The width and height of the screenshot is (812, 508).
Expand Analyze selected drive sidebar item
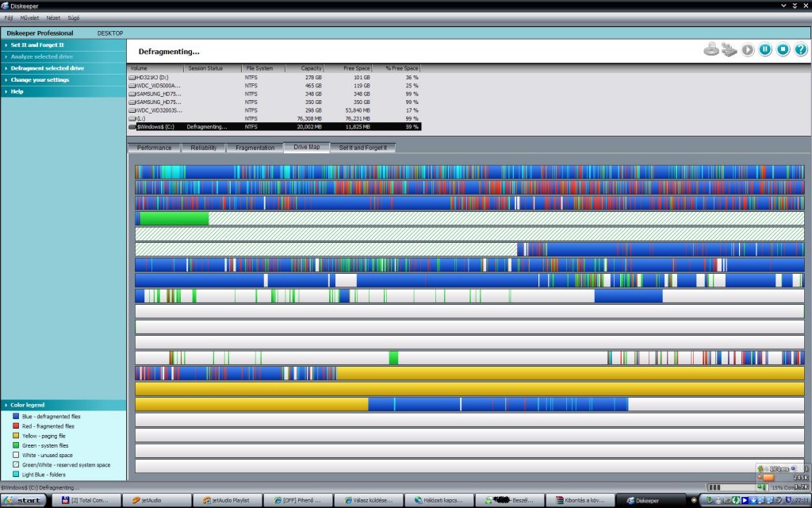pyautogui.click(x=63, y=56)
